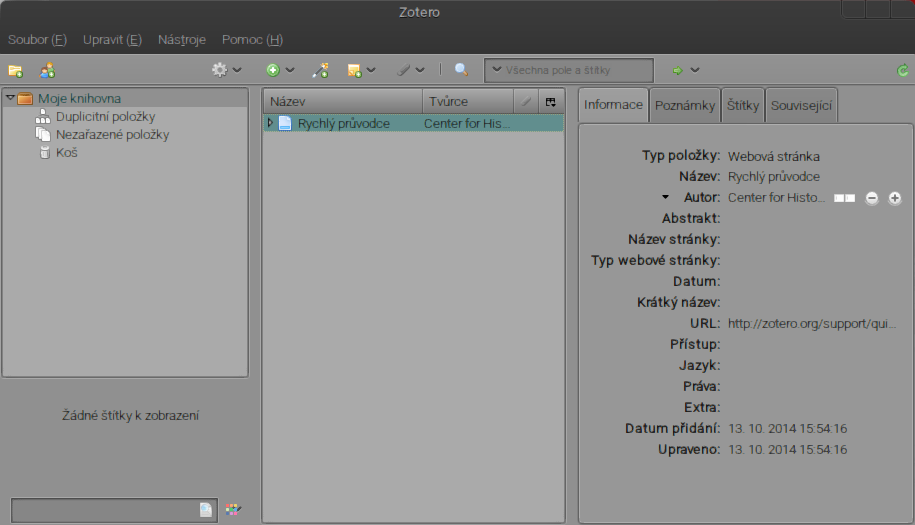Click the remove author minus button
Viewport: 915px width, 525px height.
point(871,198)
